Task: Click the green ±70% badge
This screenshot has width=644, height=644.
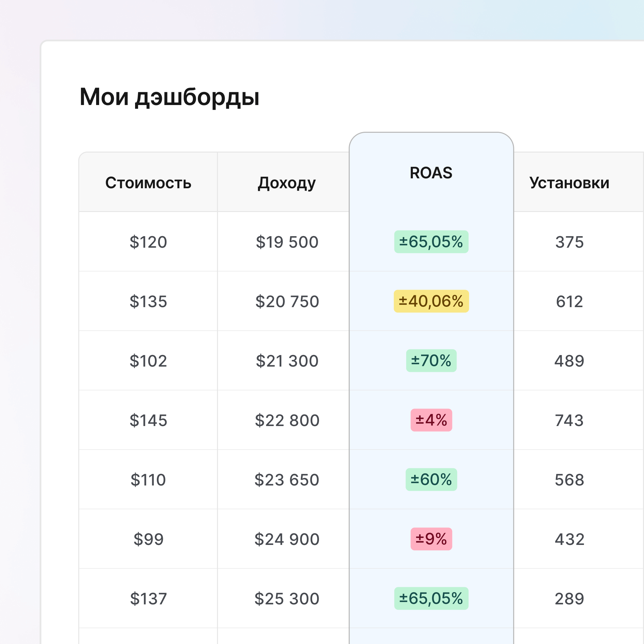Action: 431,361
